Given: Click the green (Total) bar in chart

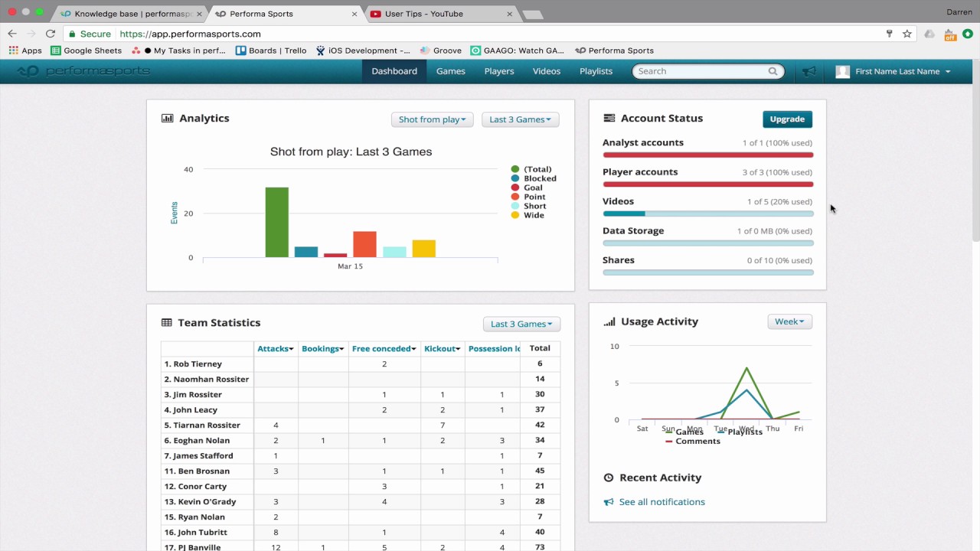Looking at the screenshot, I should tap(277, 223).
